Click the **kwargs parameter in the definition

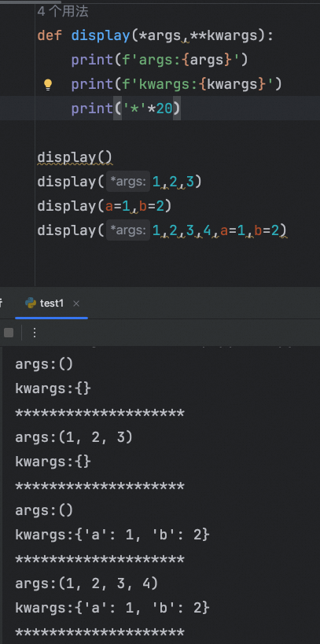pyautogui.click(x=223, y=35)
